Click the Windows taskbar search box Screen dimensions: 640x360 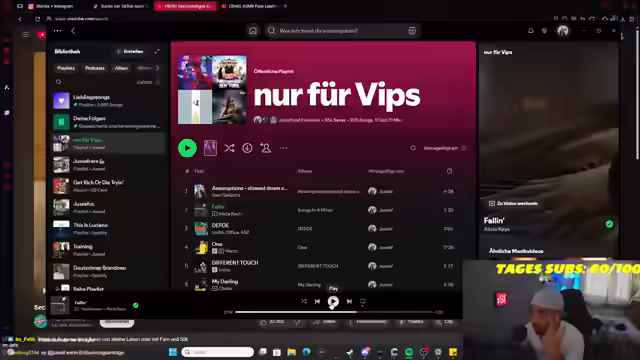pos(218,352)
